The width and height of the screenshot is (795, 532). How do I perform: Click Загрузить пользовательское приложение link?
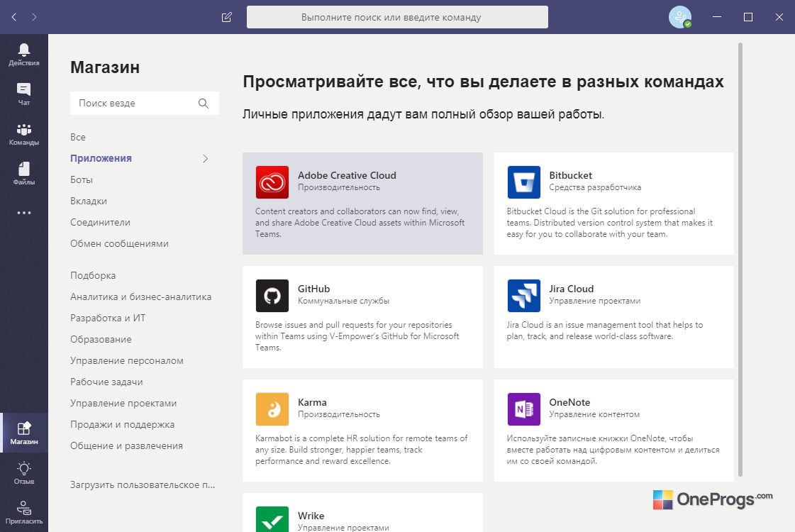pyautogui.click(x=143, y=485)
